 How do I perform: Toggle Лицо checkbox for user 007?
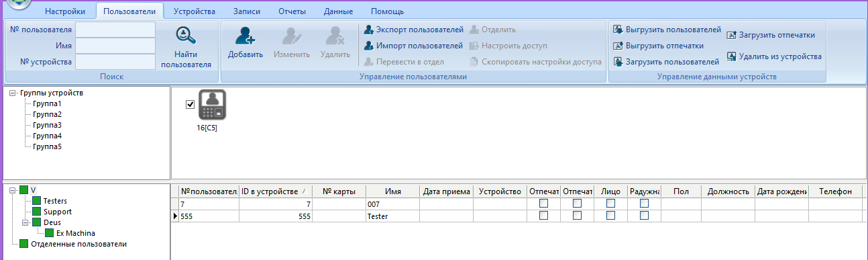click(x=611, y=204)
